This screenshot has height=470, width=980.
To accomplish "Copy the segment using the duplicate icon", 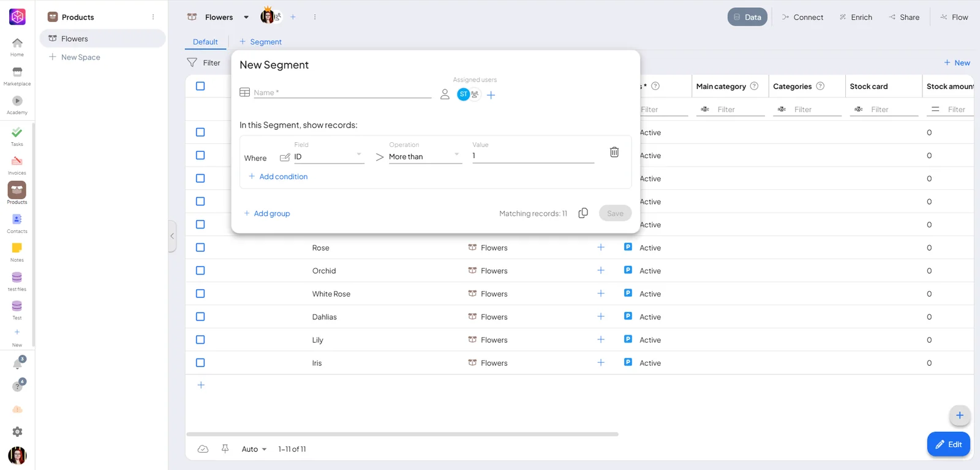I will pyautogui.click(x=583, y=213).
